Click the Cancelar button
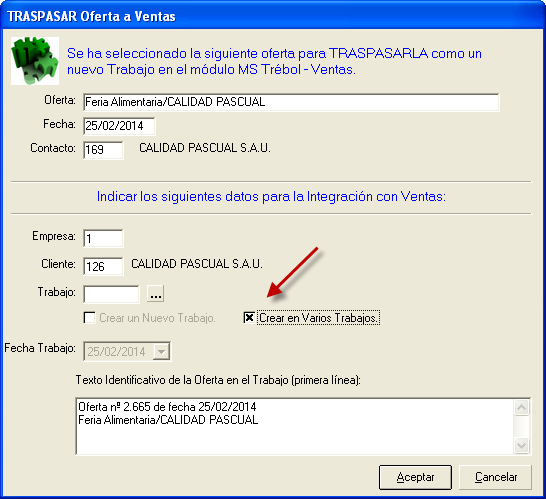Screen dimensions: 546x499 [496, 477]
